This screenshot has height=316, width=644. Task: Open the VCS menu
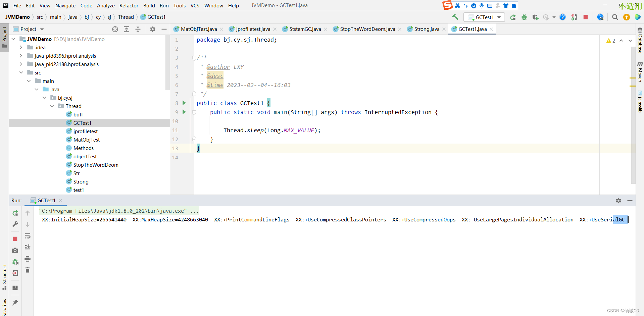[195, 5]
